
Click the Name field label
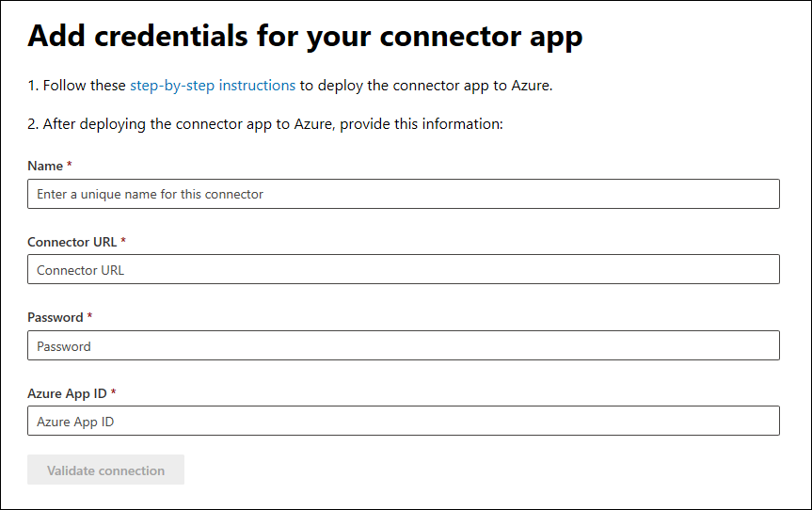pyautogui.click(x=44, y=167)
